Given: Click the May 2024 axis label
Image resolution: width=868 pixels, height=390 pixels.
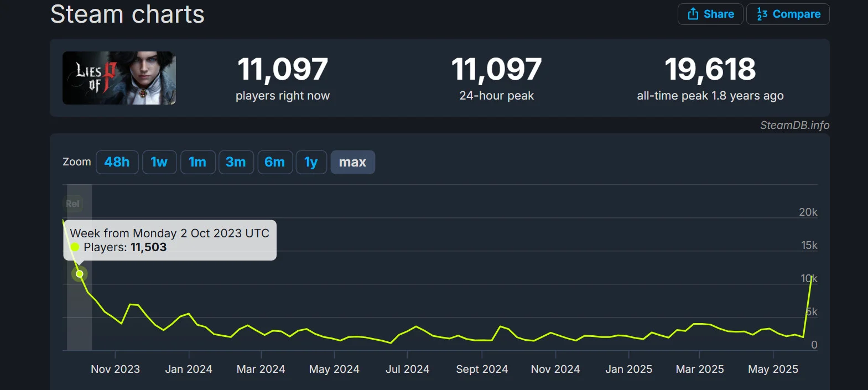Looking at the screenshot, I should [334, 369].
